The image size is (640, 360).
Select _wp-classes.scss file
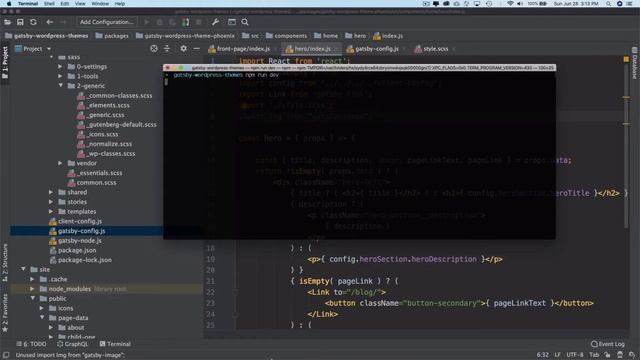[106, 154]
